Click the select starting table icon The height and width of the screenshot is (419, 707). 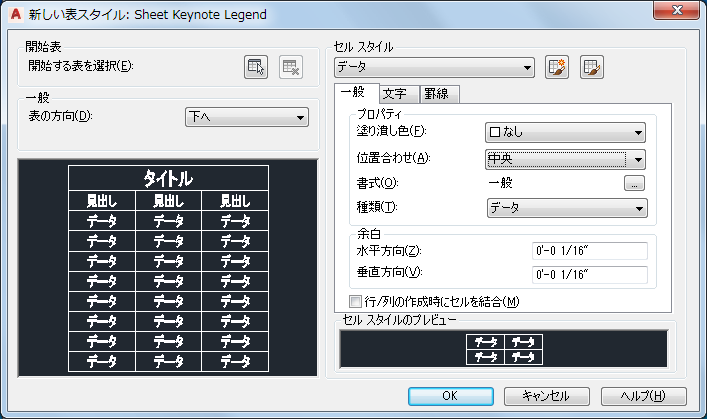[x=256, y=67]
